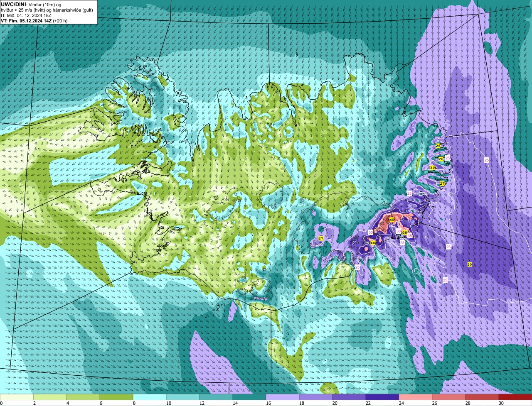Select the 18–20 m/s colorbar swatch
532x406 pixels.
point(316,397)
